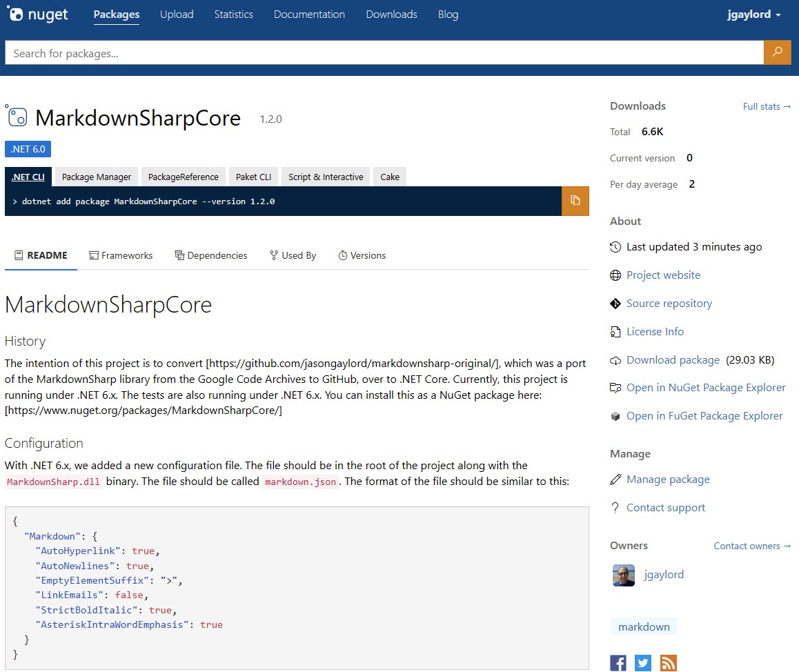Click the Facebook share icon
This screenshot has width=799, height=672.
pyautogui.click(x=618, y=663)
